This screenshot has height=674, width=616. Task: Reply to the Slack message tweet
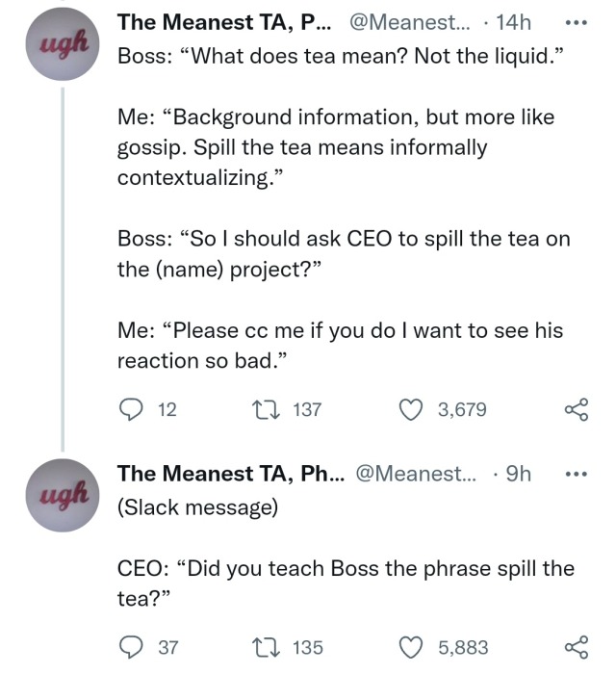(131, 647)
